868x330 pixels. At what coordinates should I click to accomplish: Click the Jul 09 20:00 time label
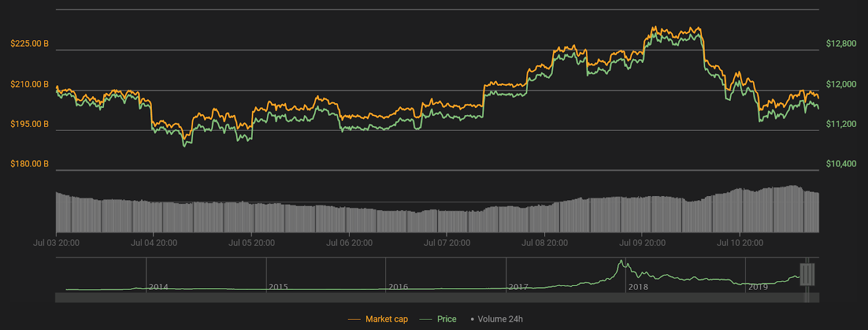point(642,243)
